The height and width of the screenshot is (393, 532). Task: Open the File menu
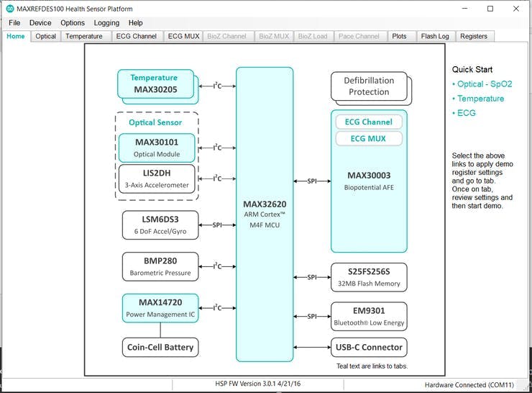[x=14, y=23]
